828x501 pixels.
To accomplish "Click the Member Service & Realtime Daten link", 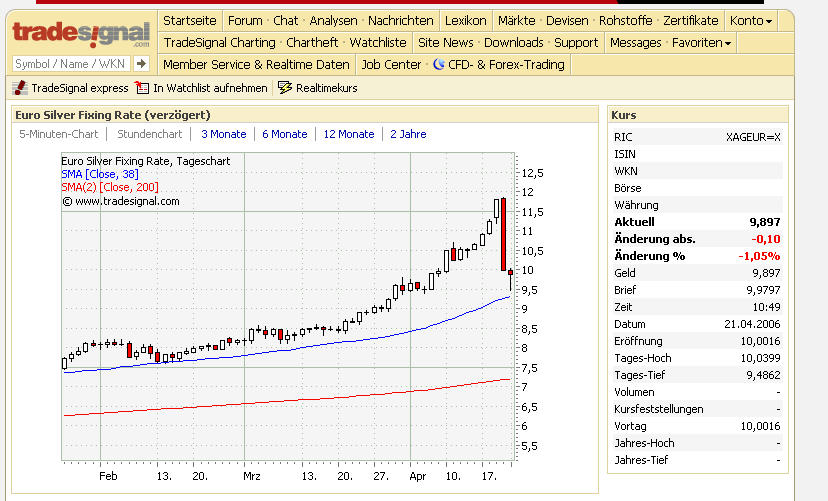I will click(x=256, y=64).
